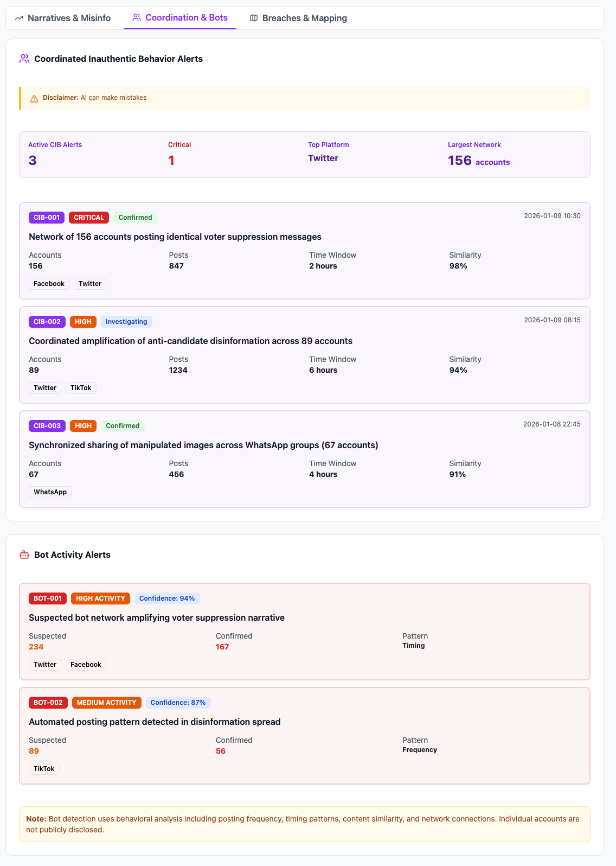
Task: Click the Confirmed status on CIB-003
Action: tap(123, 426)
